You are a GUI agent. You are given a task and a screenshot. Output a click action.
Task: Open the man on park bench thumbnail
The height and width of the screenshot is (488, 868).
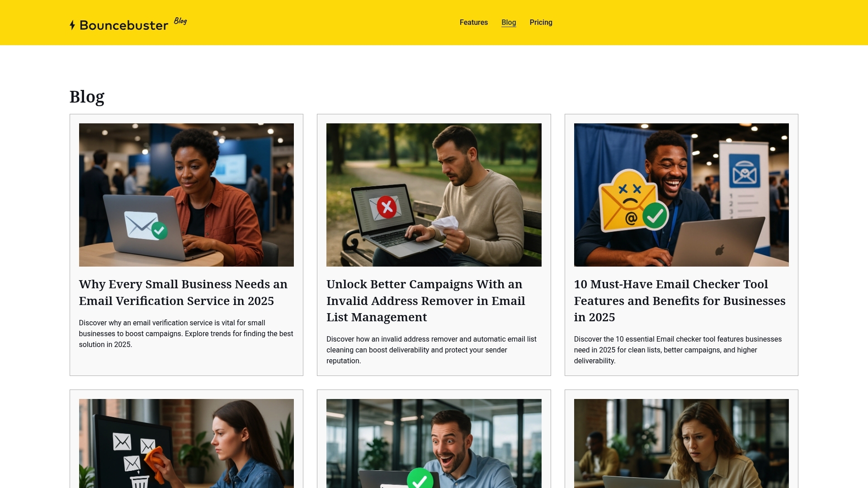434,195
